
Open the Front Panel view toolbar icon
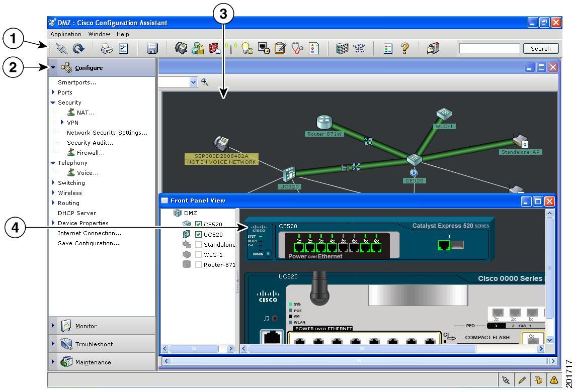[x=342, y=48]
